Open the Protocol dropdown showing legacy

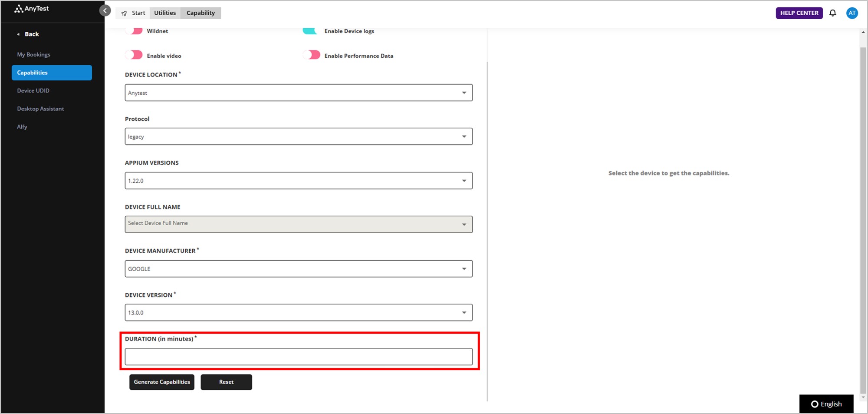click(299, 136)
